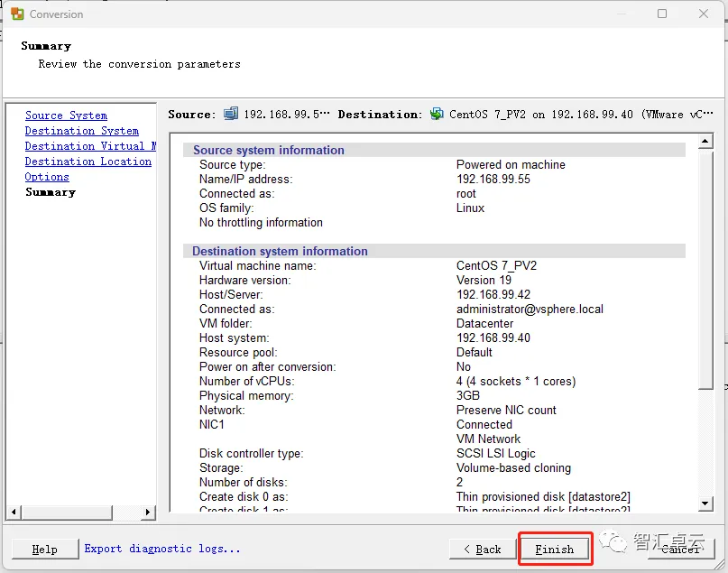Click the virtual machine name CentOS 7_PV2 value

(x=496, y=265)
